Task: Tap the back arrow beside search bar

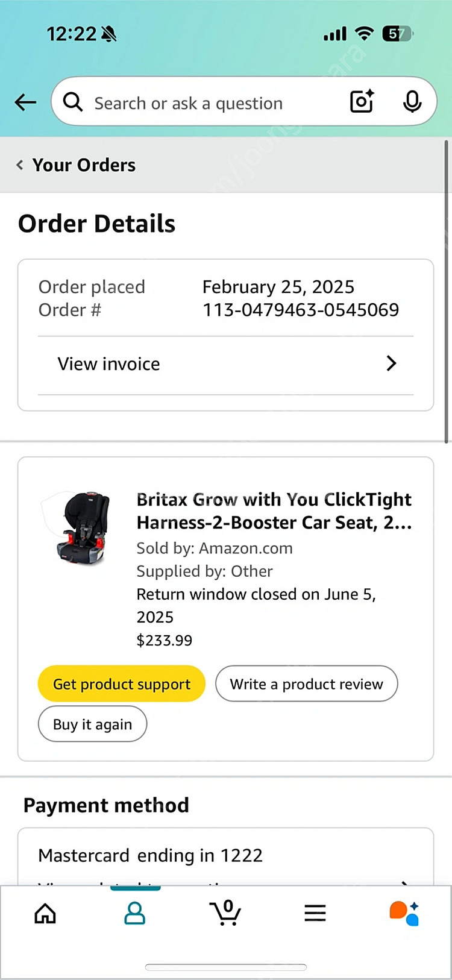Action: coord(25,102)
